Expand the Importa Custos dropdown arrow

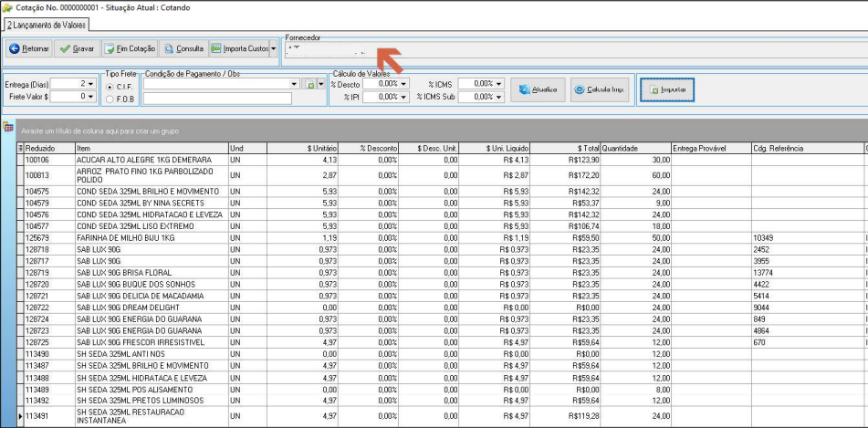click(x=274, y=48)
